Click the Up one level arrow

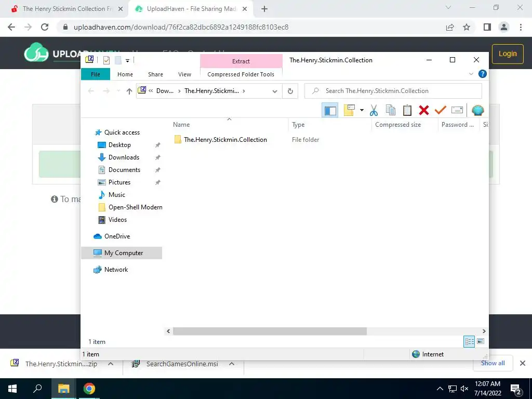(x=129, y=91)
